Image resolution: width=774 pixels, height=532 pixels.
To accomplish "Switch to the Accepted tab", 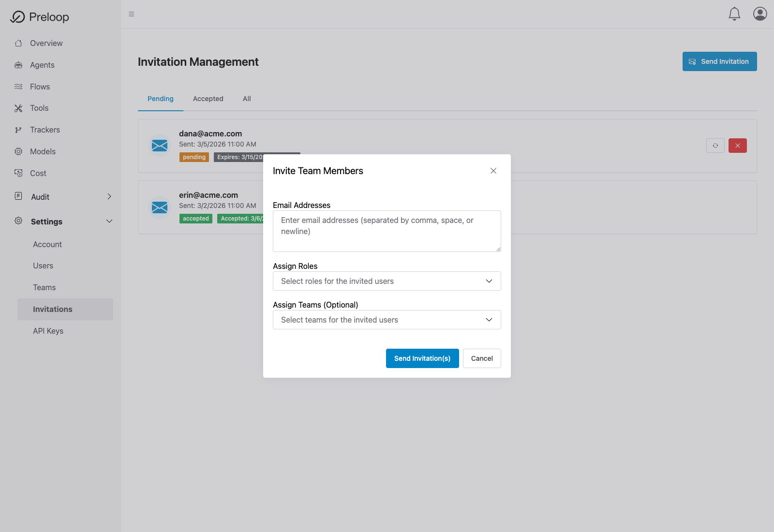I will pos(208,99).
